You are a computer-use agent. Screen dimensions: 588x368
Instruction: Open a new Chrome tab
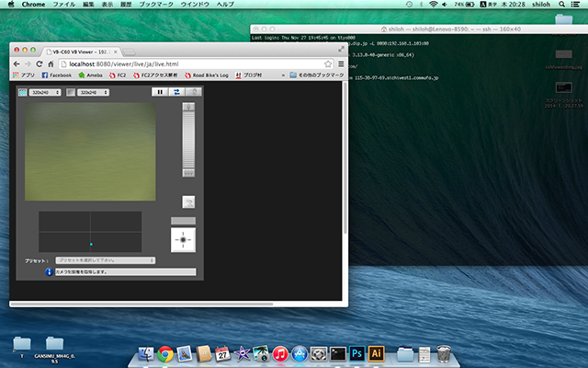pyautogui.click(x=129, y=52)
